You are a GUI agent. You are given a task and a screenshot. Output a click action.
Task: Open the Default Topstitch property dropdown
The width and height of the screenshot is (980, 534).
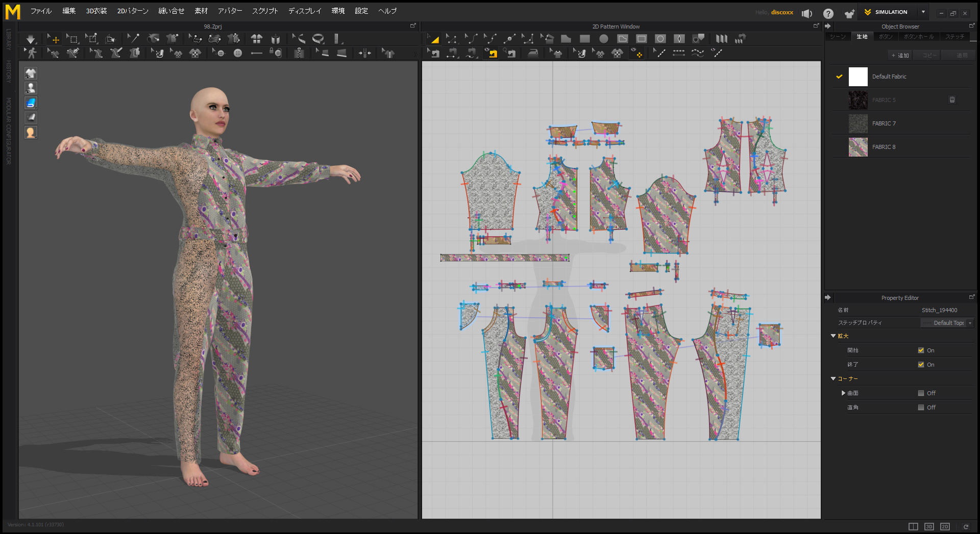coord(947,323)
